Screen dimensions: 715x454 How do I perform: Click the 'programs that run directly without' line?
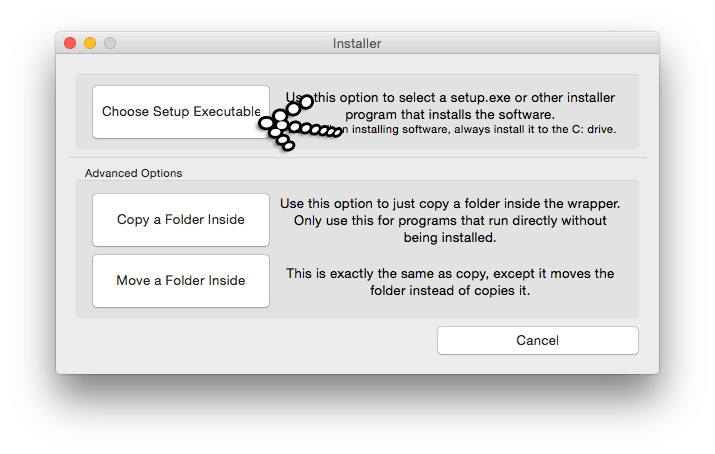tap(450, 221)
